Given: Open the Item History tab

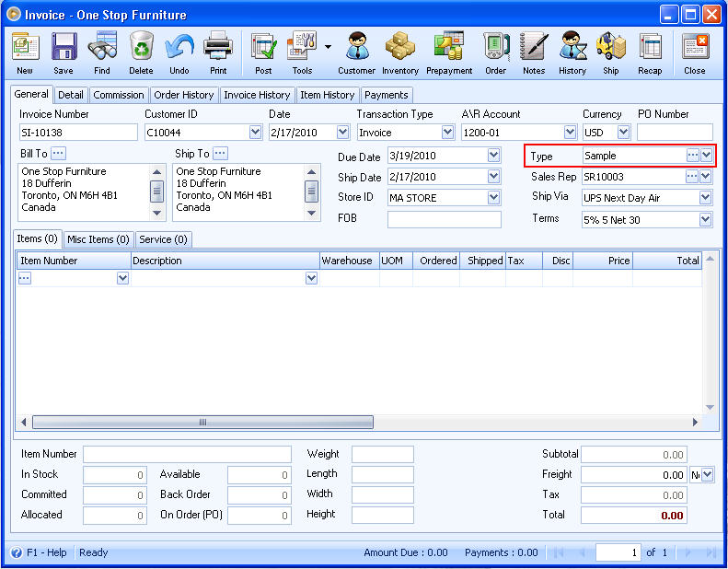Looking at the screenshot, I should pos(328,95).
